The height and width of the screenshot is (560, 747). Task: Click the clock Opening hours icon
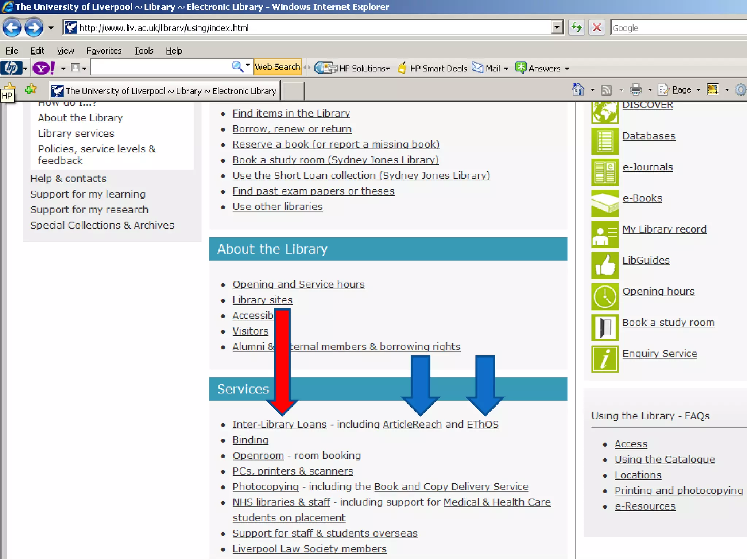click(x=605, y=297)
